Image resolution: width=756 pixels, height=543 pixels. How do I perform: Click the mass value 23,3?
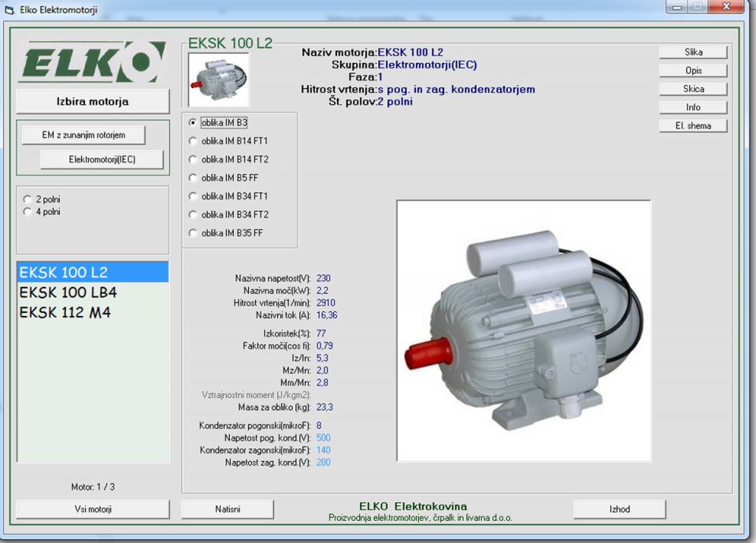[324, 407]
